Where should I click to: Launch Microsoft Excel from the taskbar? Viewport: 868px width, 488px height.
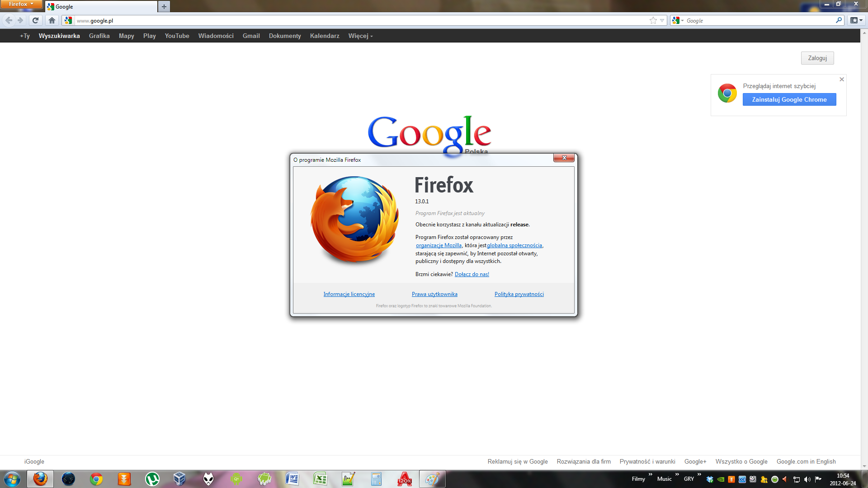coord(320,479)
